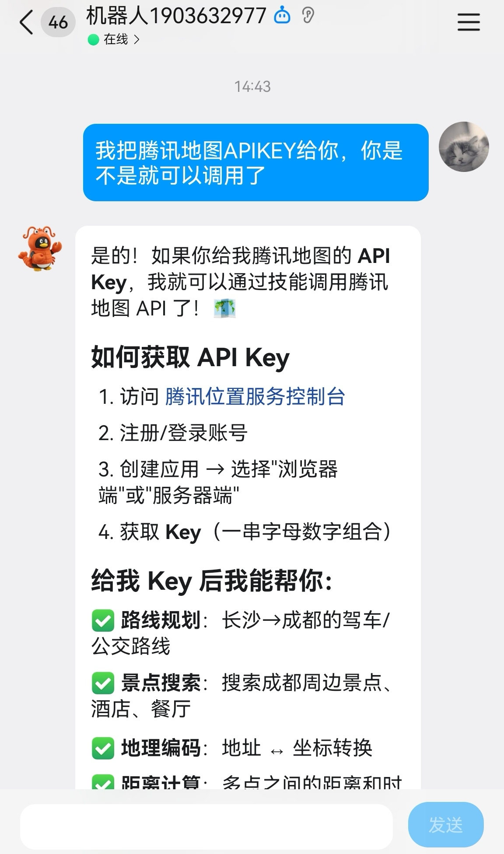Tap the 如何获取 API Key heading
Viewport: 504px width, 854px height.
(190, 357)
